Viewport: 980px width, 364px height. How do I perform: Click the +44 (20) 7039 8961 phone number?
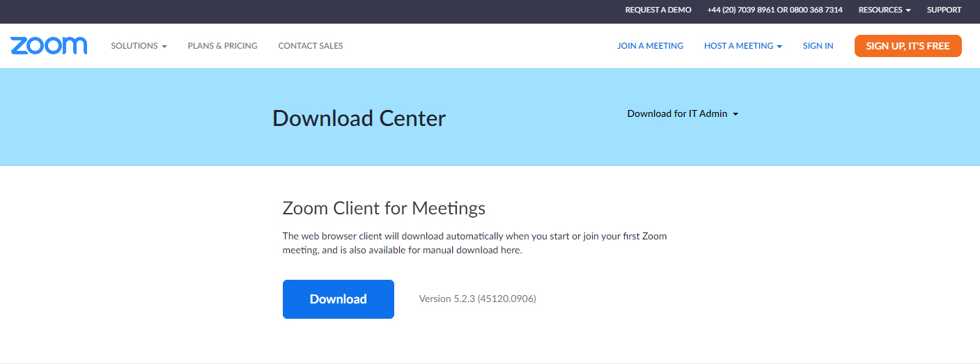(x=741, y=10)
